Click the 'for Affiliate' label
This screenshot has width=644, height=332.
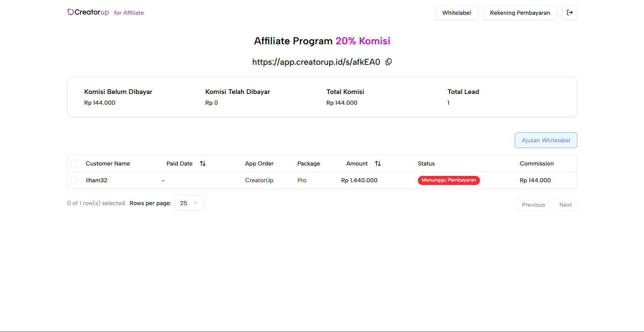point(129,13)
